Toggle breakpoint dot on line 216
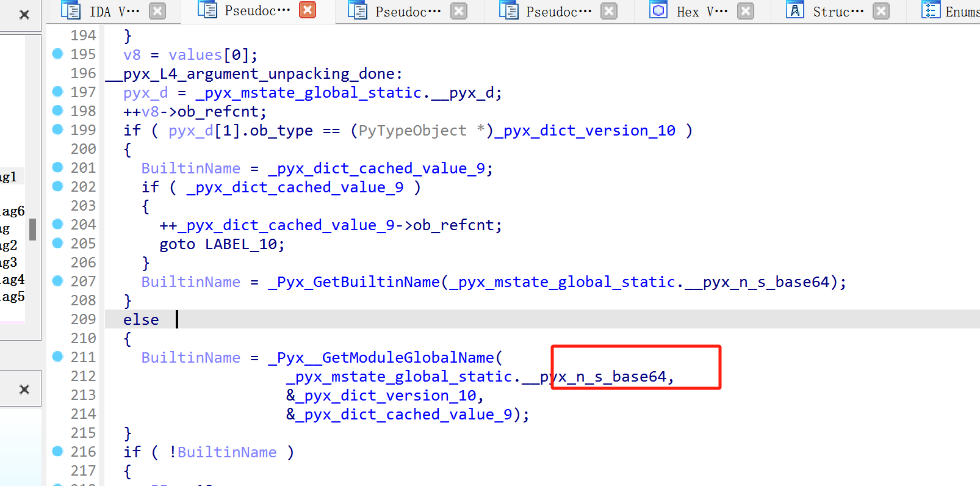Viewport: 980px width, 486px height. point(57,451)
